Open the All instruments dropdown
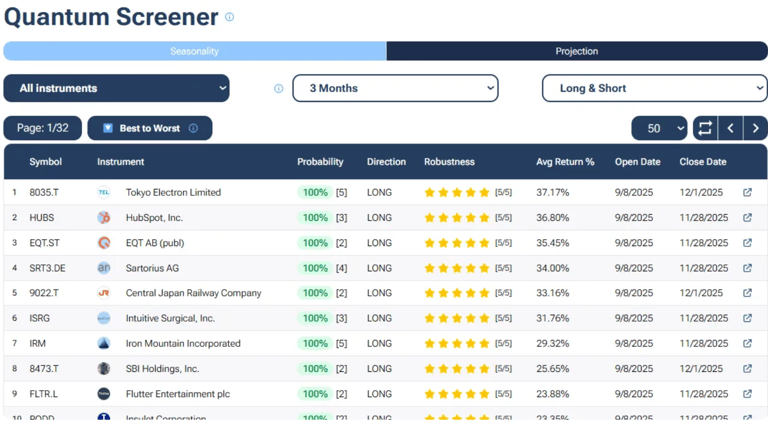The image size is (768, 428). click(x=117, y=88)
